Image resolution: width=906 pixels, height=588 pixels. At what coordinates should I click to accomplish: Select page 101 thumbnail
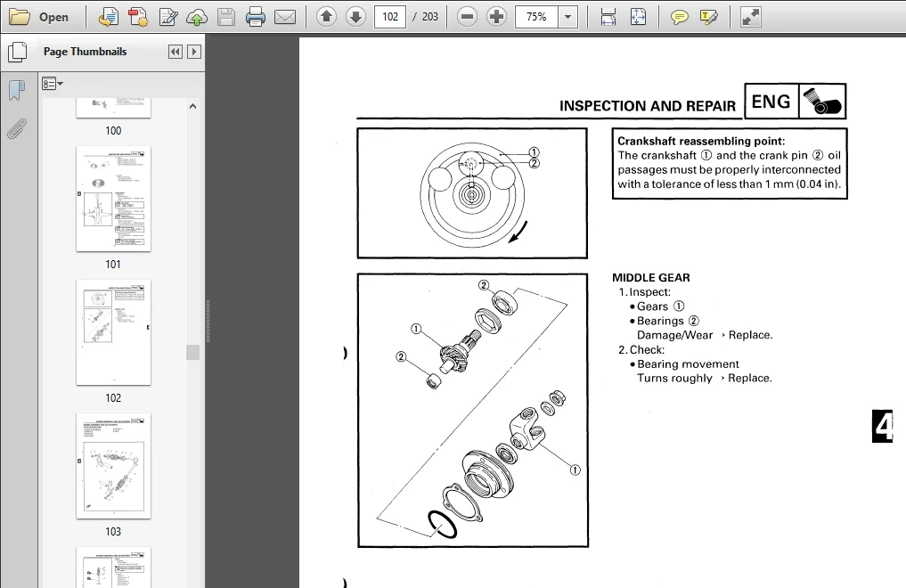[113, 199]
